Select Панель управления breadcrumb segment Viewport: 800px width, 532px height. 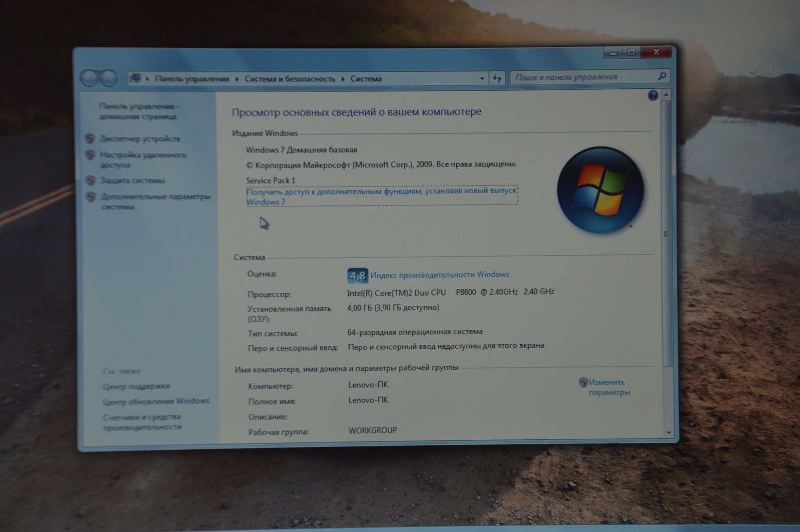[x=192, y=79]
